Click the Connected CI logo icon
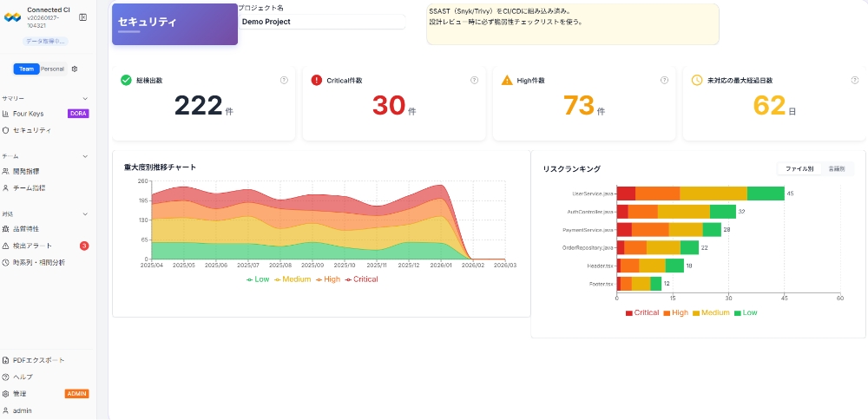This screenshot has height=420, width=868. [x=12, y=17]
